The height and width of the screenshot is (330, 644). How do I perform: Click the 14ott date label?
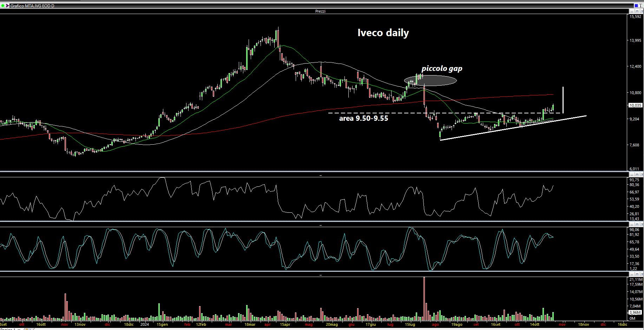(x=534, y=324)
